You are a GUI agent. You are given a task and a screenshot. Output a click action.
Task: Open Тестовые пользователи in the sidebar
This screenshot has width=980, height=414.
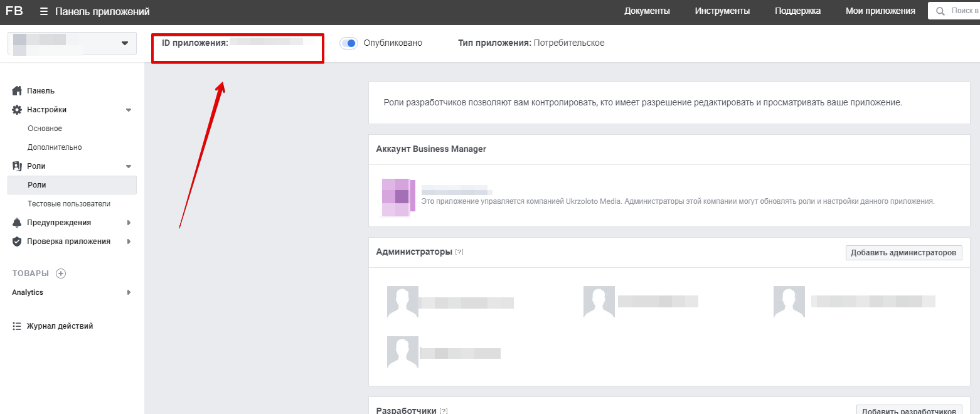69,204
